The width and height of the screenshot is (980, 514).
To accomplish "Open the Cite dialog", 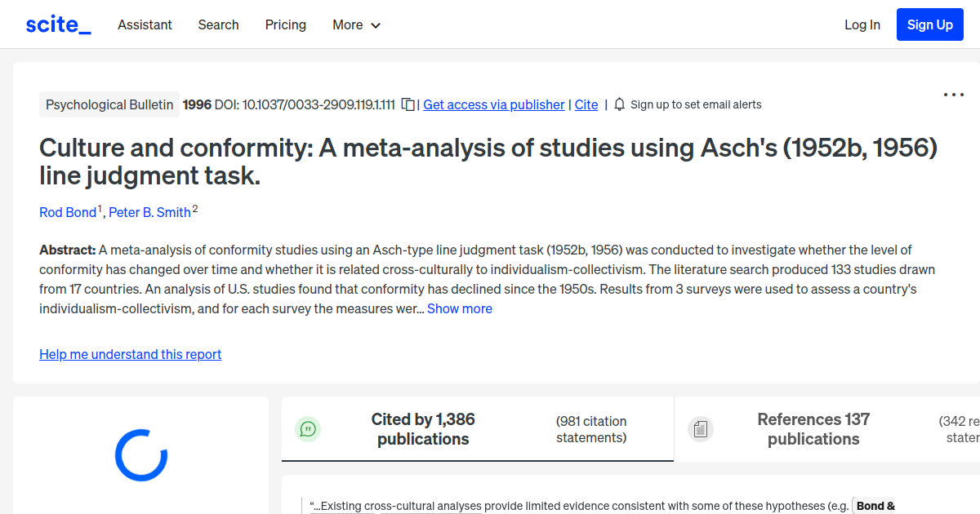I will tap(586, 104).
